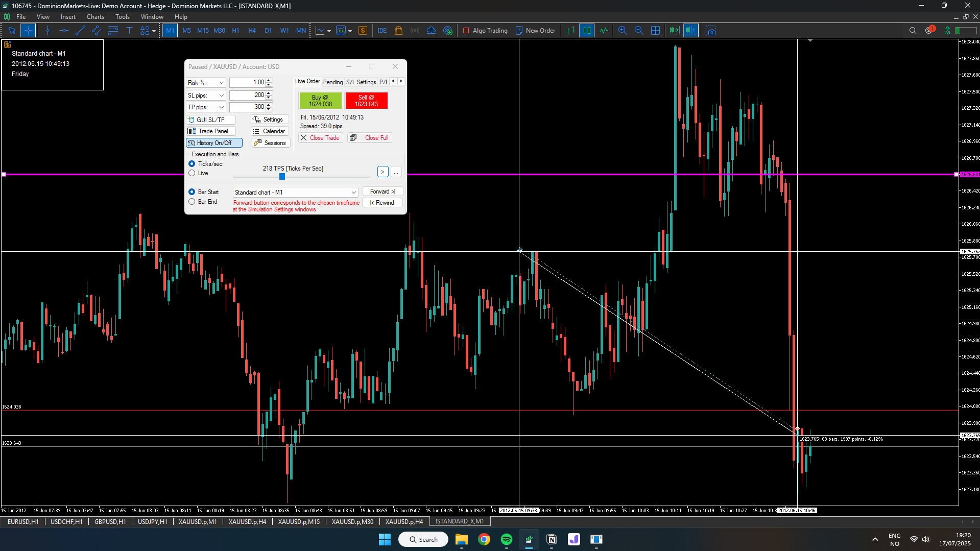Open Spotify from the taskbar

tap(507, 539)
